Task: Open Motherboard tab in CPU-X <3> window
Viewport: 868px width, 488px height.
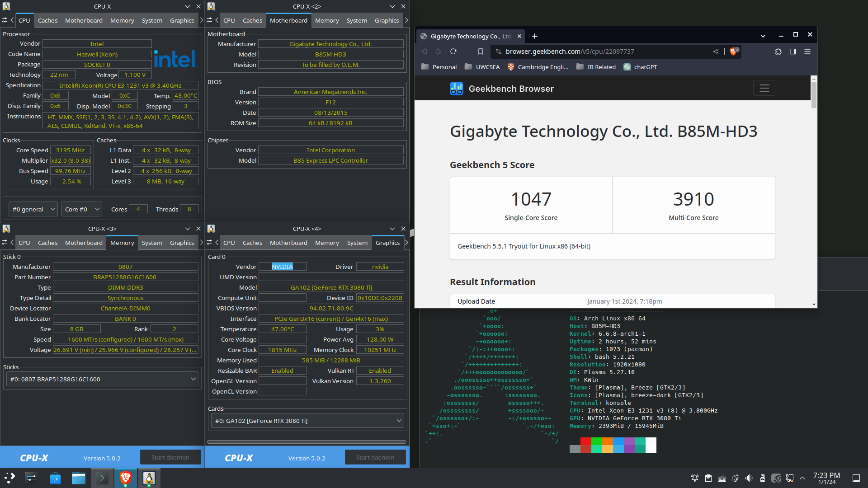Action: tap(84, 243)
